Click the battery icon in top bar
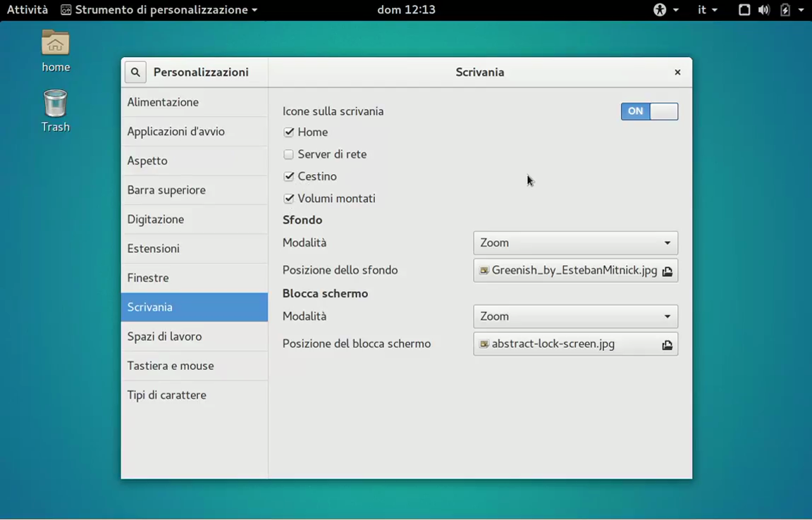Image resolution: width=812 pixels, height=520 pixels. pos(785,10)
